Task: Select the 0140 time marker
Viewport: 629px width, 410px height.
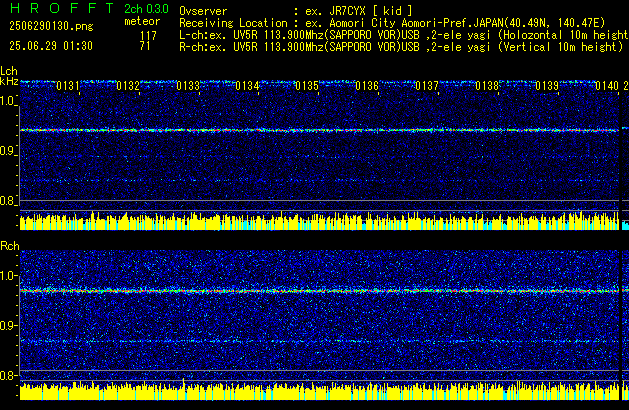Action: 607,86
